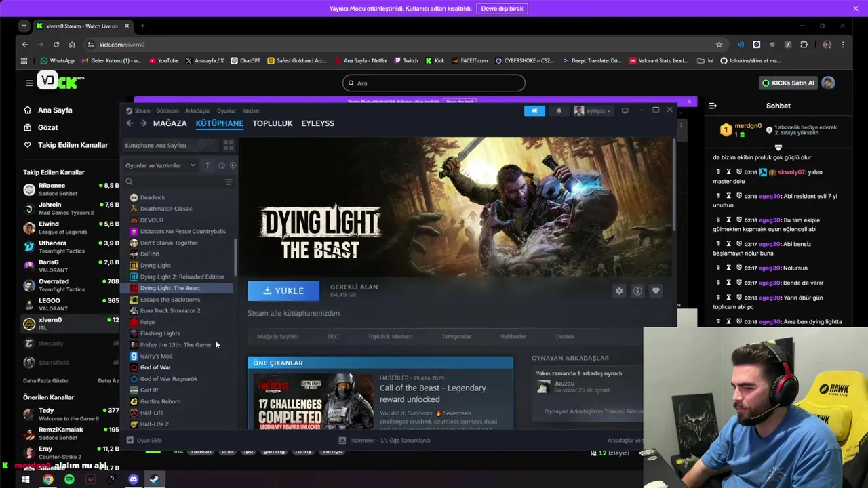This screenshot has height=488, width=868.
Task: Show game info icon for Dying Light
Action: point(637,291)
